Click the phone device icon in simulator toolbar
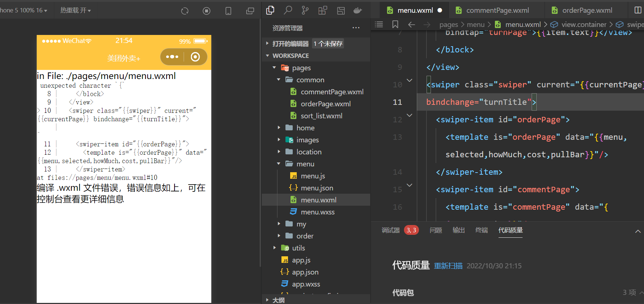Image resolution: width=644 pixels, height=304 pixels. [x=228, y=11]
